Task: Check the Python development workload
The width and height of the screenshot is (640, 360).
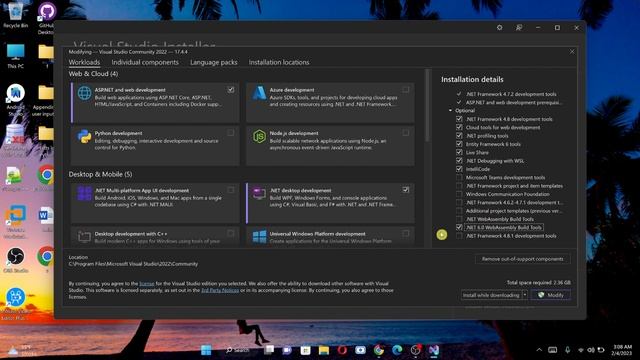Action: pyautogui.click(x=231, y=133)
